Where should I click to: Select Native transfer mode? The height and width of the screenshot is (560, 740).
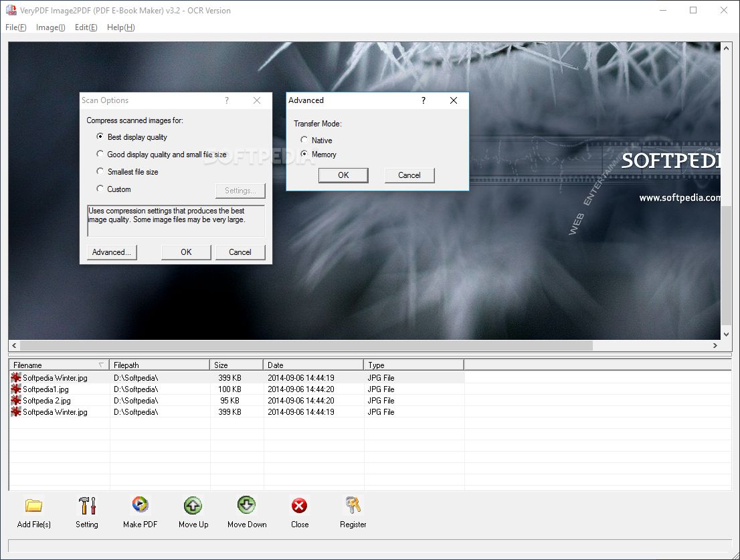click(x=304, y=140)
